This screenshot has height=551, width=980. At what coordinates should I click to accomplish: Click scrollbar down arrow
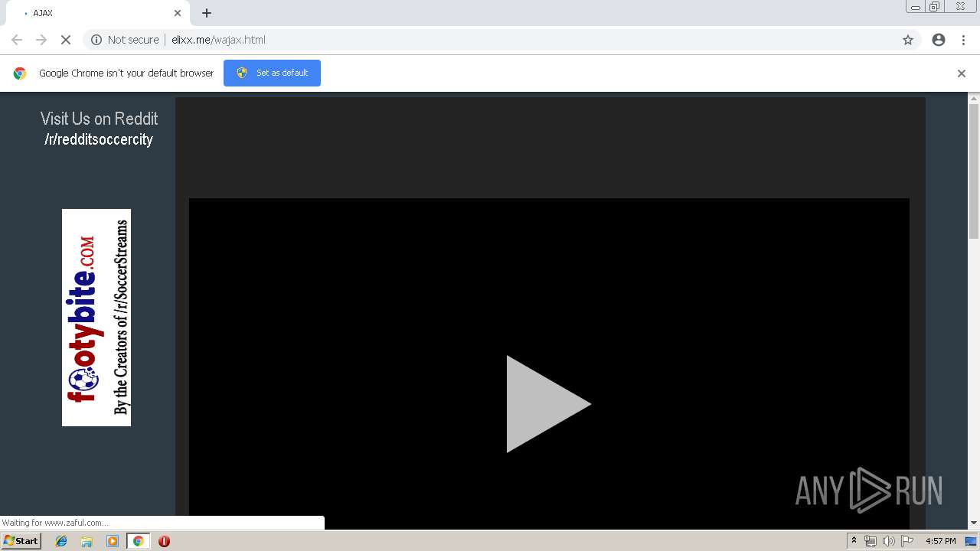pos(974,523)
